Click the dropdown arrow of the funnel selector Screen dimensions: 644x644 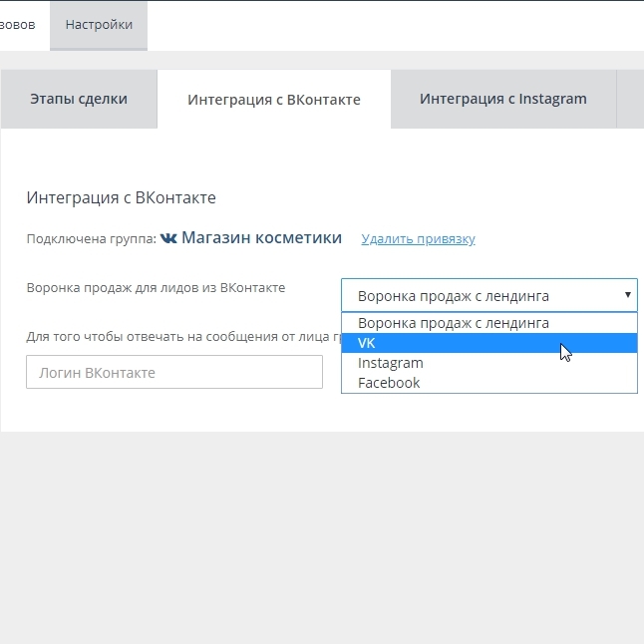(628, 295)
